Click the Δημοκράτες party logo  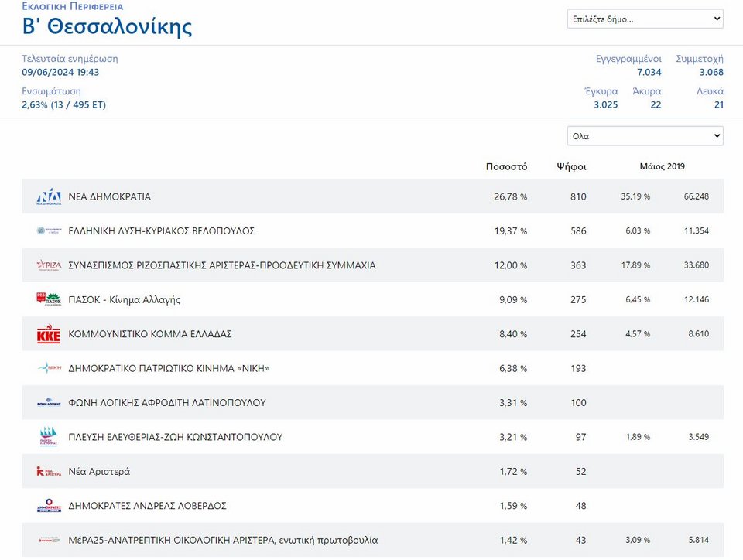tap(49, 506)
